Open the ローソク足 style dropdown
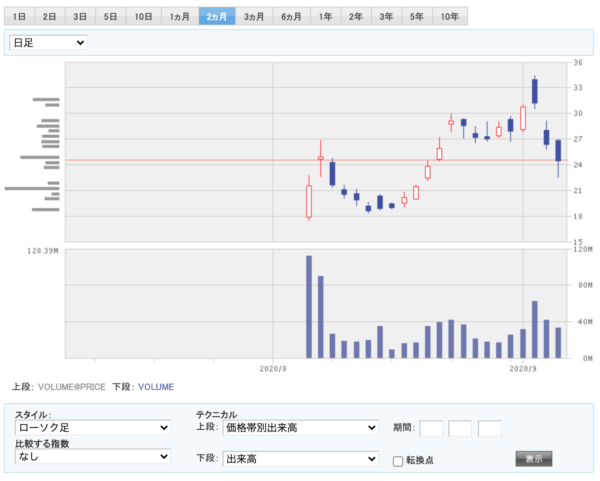The height and width of the screenshot is (481, 600). coord(93,427)
